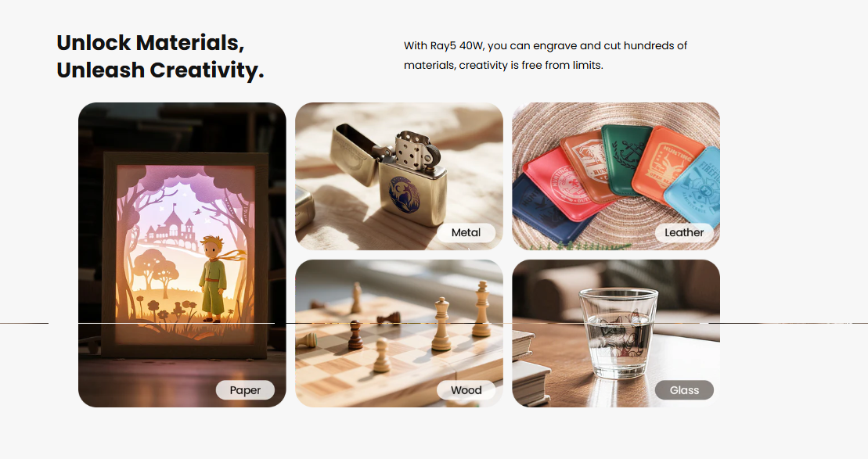Select the Metal material label

pos(466,232)
